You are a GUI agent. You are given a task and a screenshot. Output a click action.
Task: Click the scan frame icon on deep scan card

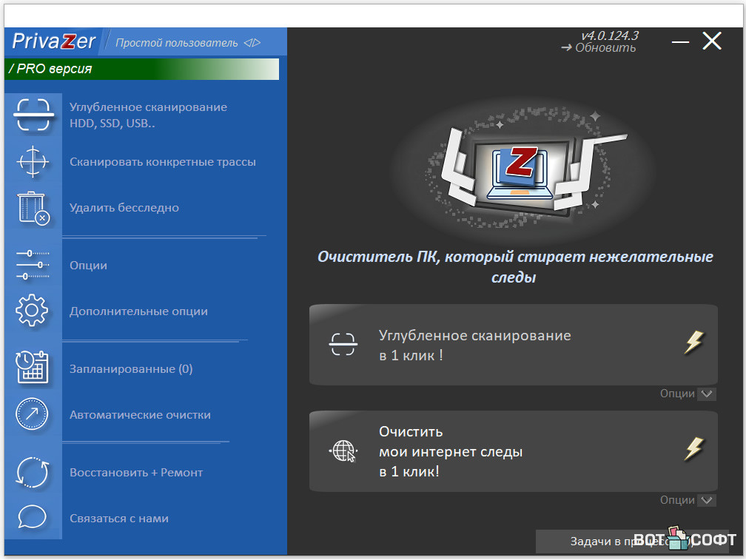point(343,344)
